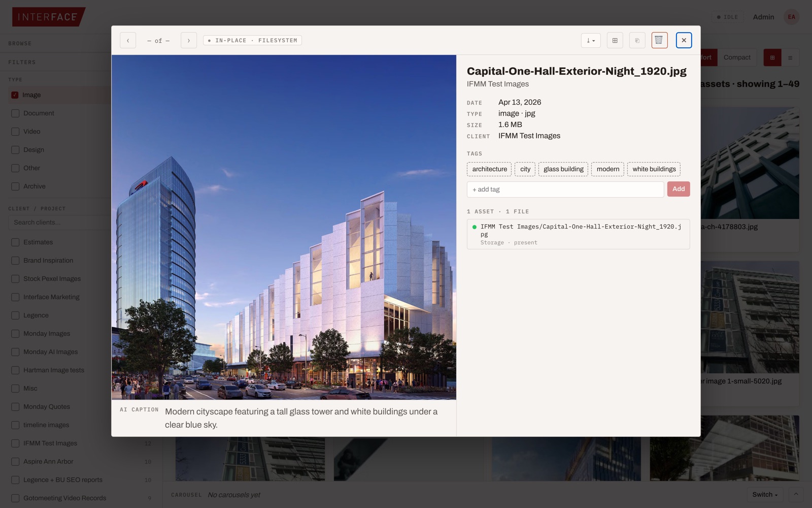Image resolution: width=812 pixels, height=508 pixels.
Task: Click the white buildings tag
Action: pos(654,169)
